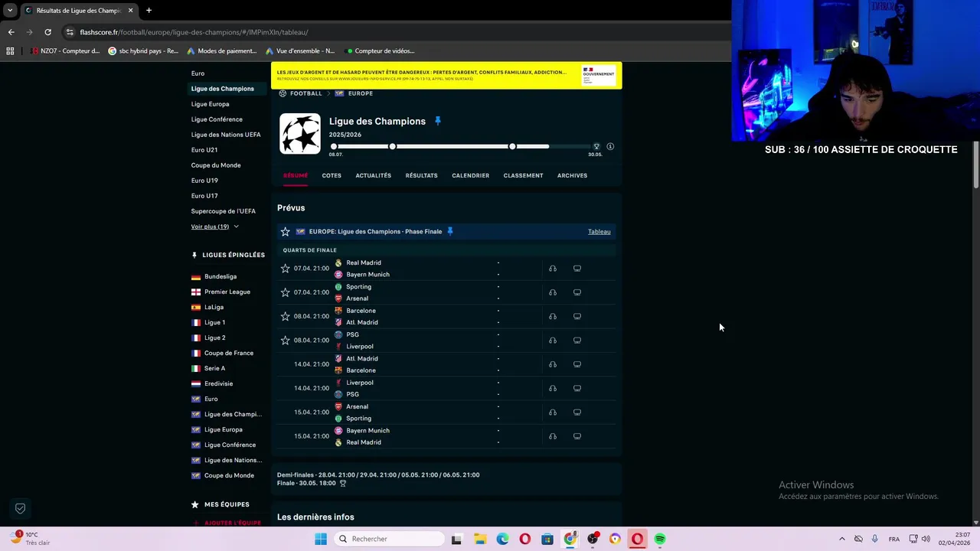This screenshot has height=551, width=980.
Task: Open audio commentary for 08.04 Barcelone vs Atl. Madrid
Action: coord(553,316)
